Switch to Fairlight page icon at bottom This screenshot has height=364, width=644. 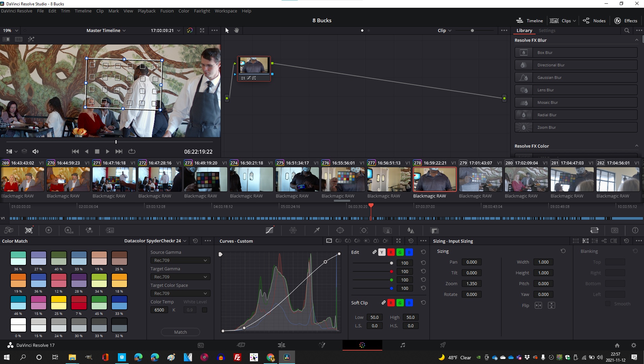[402, 345]
